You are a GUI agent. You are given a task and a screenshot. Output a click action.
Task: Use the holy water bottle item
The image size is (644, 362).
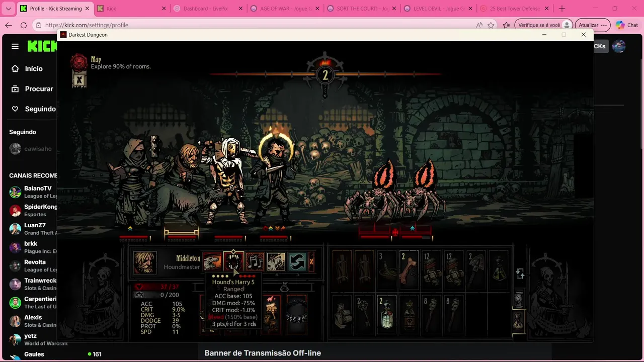coord(386,314)
